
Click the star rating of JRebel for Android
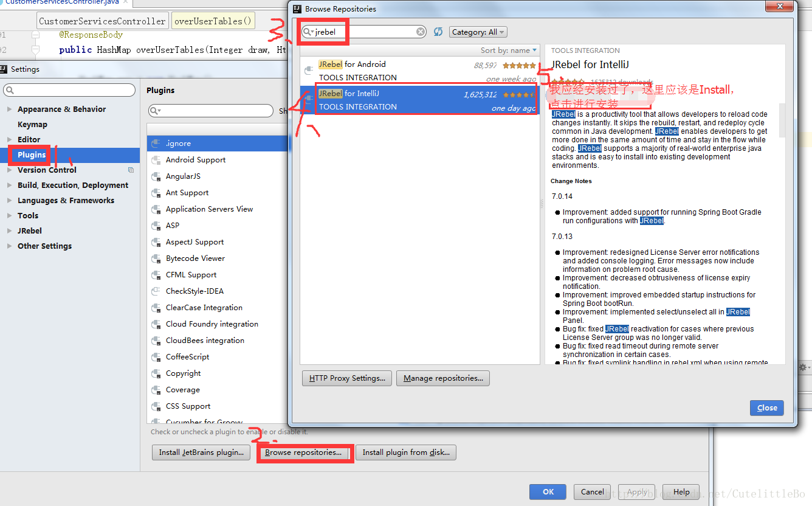click(519, 65)
